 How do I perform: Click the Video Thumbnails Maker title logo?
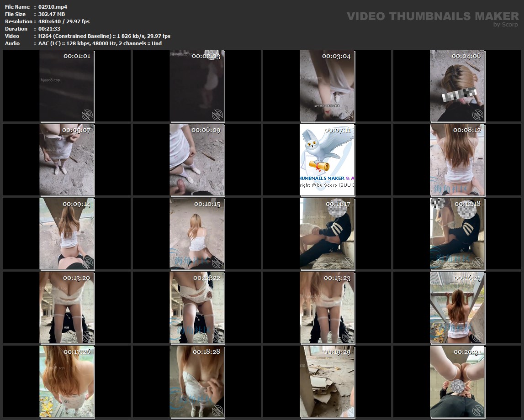433,16
